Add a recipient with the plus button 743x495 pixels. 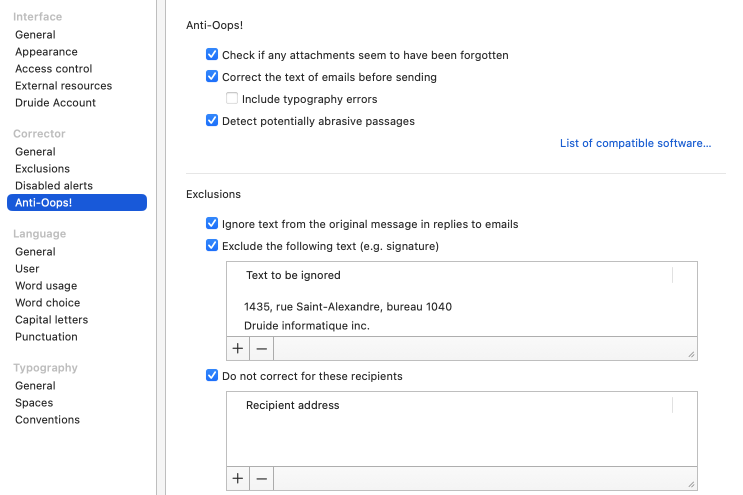point(238,479)
